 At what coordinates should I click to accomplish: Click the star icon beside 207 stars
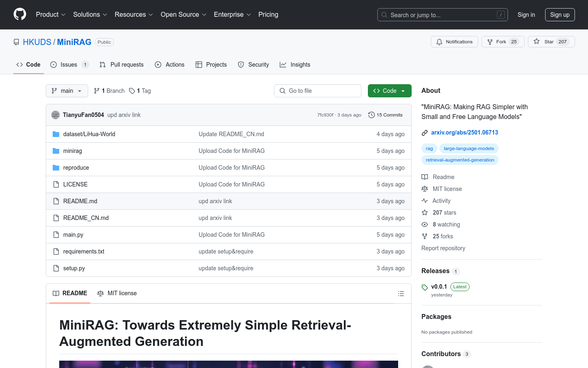click(425, 213)
